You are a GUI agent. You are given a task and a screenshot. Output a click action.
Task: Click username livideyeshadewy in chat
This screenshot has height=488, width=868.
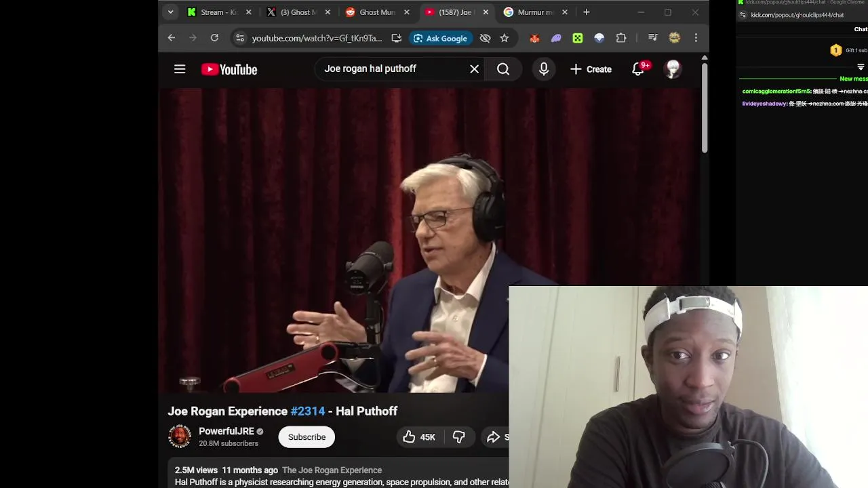764,104
